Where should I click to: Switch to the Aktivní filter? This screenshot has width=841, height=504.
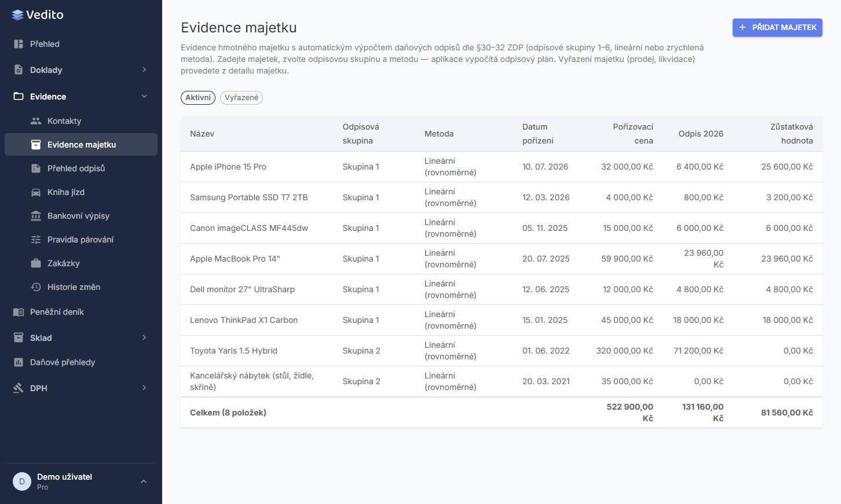click(198, 98)
